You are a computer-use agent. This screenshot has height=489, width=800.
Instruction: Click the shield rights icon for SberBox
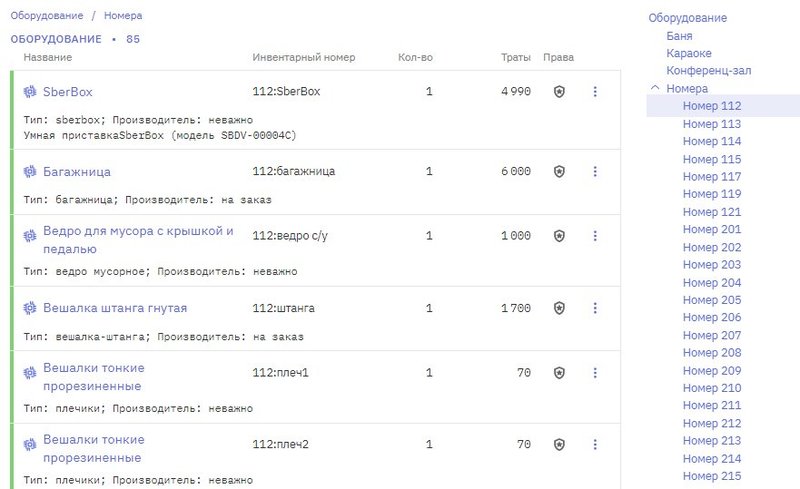pyautogui.click(x=559, y=92)
